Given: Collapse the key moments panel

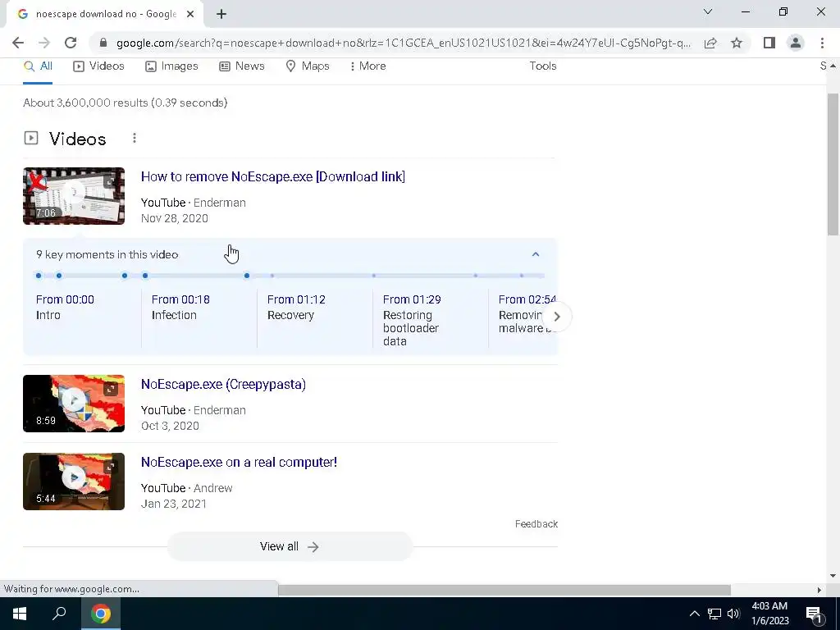Looking at the screenshot, I should [535, 254].
